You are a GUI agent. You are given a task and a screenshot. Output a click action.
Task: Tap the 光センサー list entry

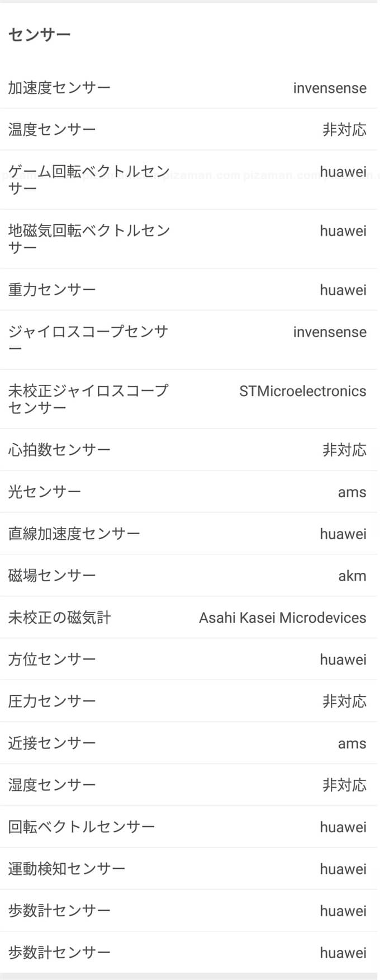click(x=45, y=492)
